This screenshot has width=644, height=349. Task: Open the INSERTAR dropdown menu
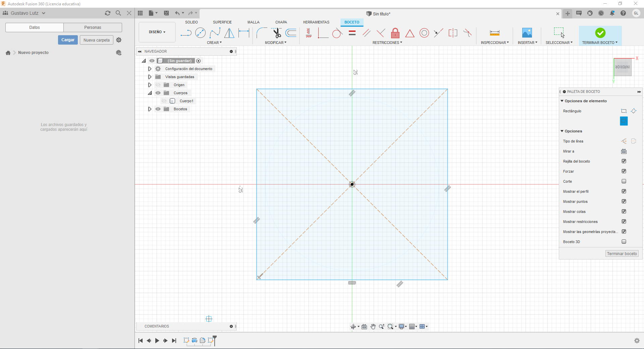coord(528,43)
